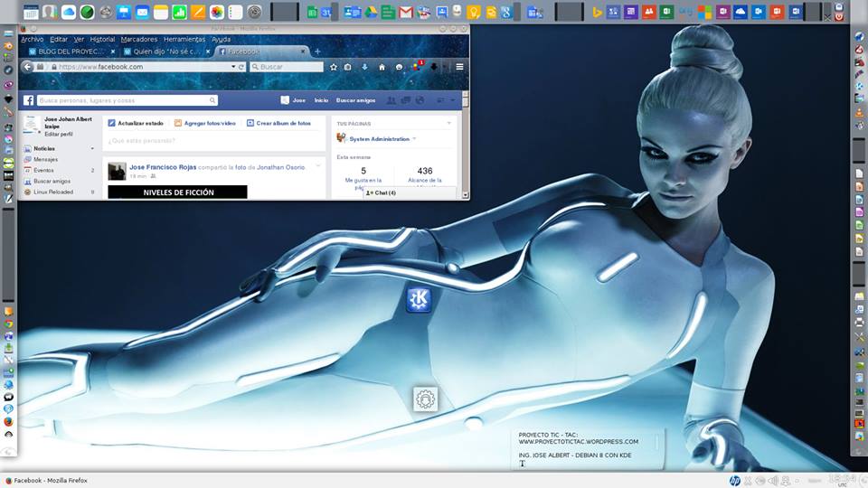Expand the Noticias options arrow

tap(92, 148)
